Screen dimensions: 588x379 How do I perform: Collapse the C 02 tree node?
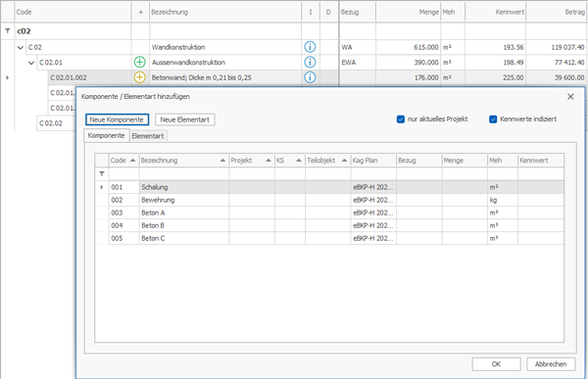pyautogui.click(x=21, y=48)
